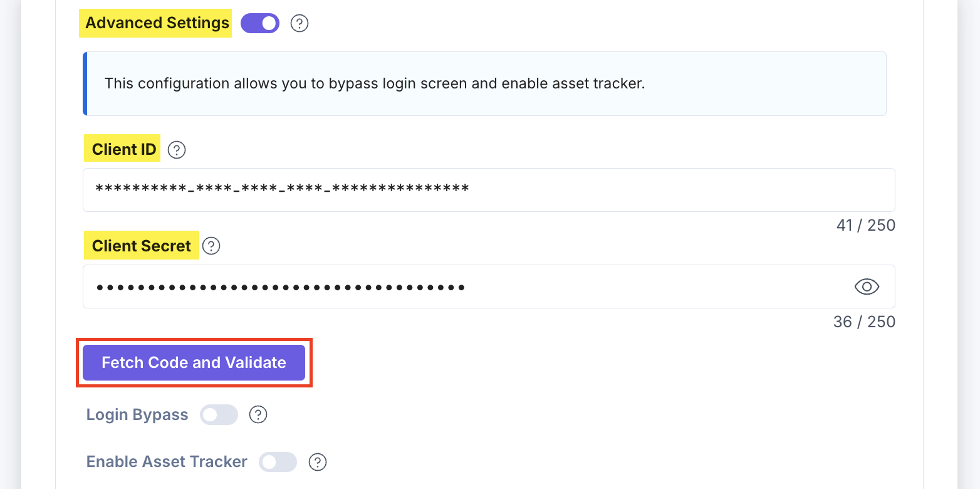Click Fetch Code and Validate
Viewport: 980px width, 489px height.
click(193, 362)
